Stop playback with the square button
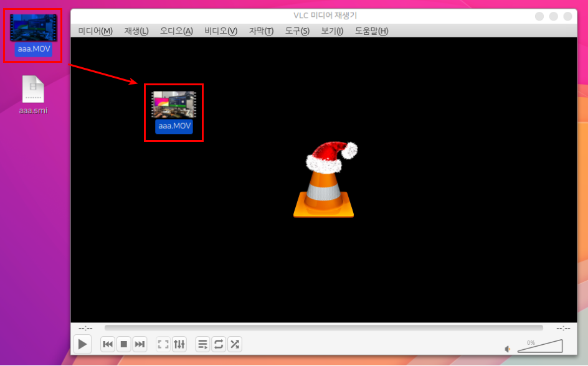The width and height of the screenshot is (588, 366). [x=124, y=344]
